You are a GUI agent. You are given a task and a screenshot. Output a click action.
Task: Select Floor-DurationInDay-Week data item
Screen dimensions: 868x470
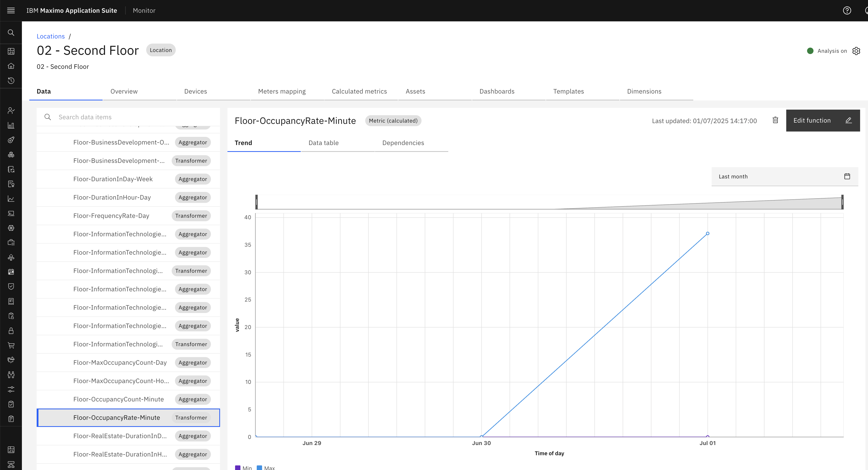click(128, 179)
